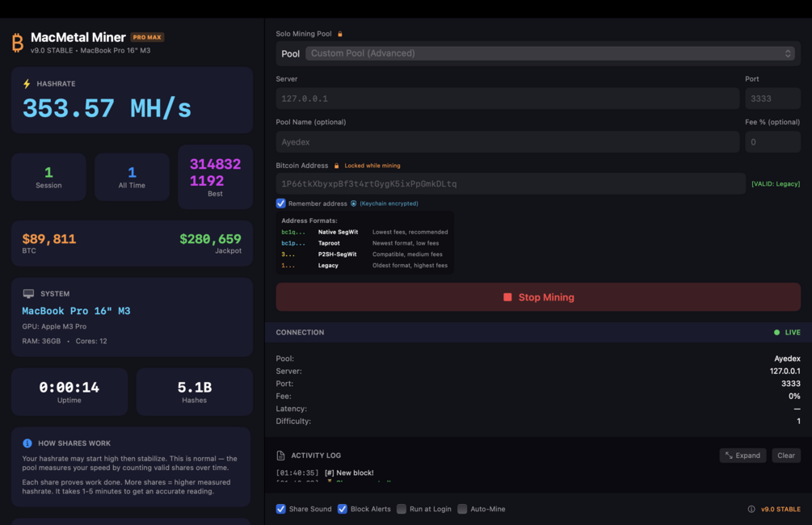Click the 3... P2SH-SegWit row
The width and height of the screenshot is (812, 525).
(x=364, y=254)
